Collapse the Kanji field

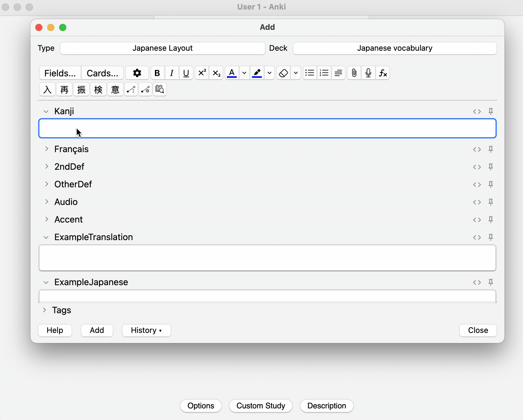[x=46, y=112]
